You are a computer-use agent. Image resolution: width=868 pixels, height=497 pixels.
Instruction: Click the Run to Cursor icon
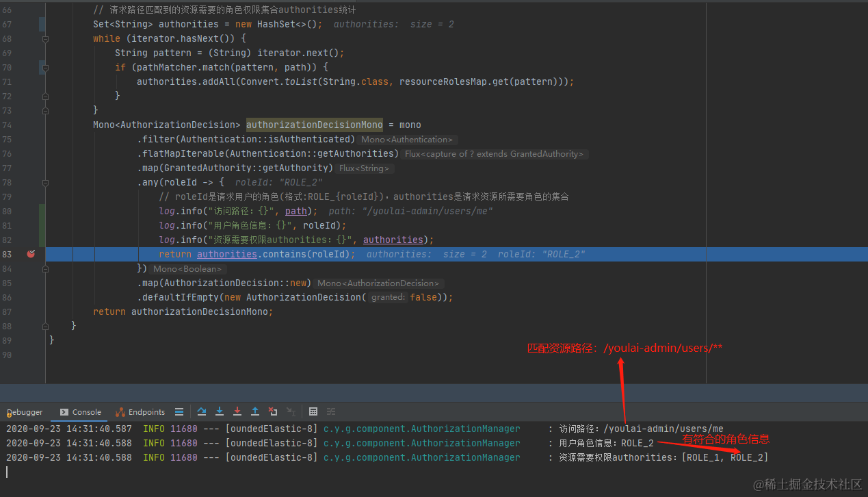[x=291, y=411]
